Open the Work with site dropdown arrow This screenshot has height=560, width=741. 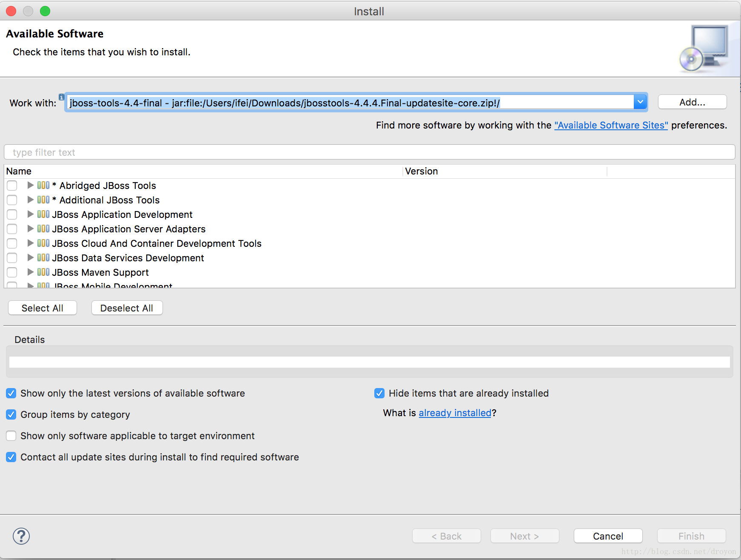click(x=640, y=102)
